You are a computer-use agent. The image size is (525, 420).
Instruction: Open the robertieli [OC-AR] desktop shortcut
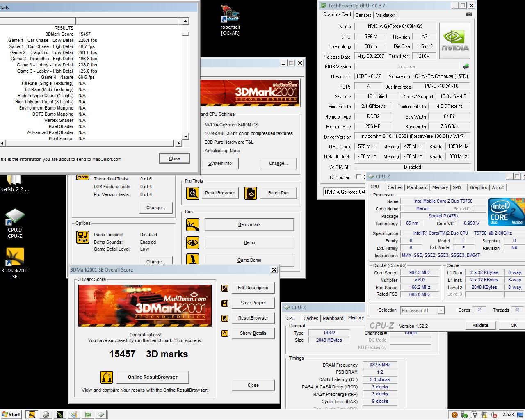click(x=230, y=20)
